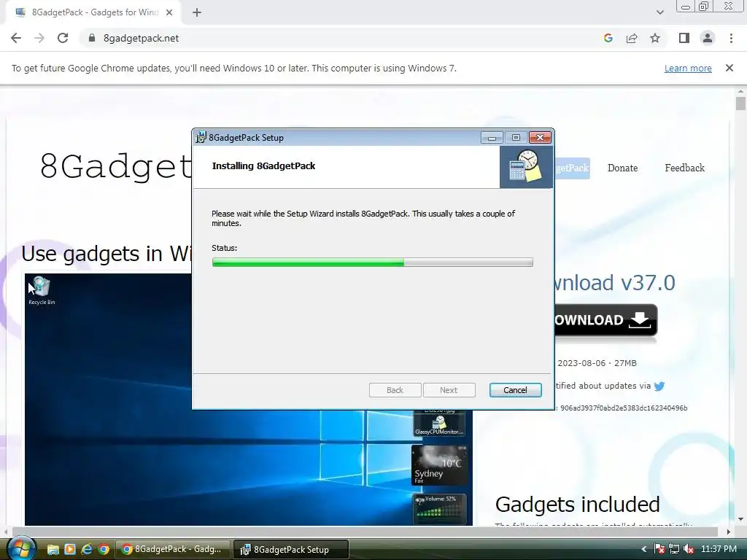Image resolution: width=747 pixels, height=560 pixels.
Task: Click the Download v37.0 heading
Action: coord(614,283)
